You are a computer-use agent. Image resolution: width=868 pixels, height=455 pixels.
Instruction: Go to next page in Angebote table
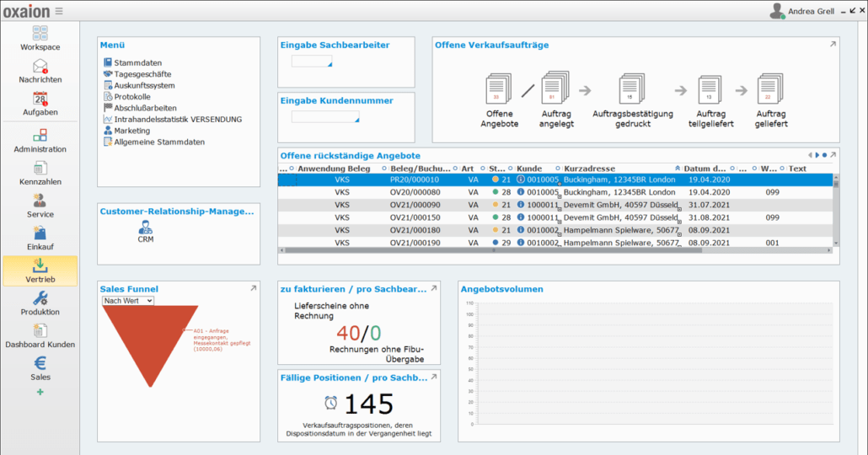(x=817, y=155)
